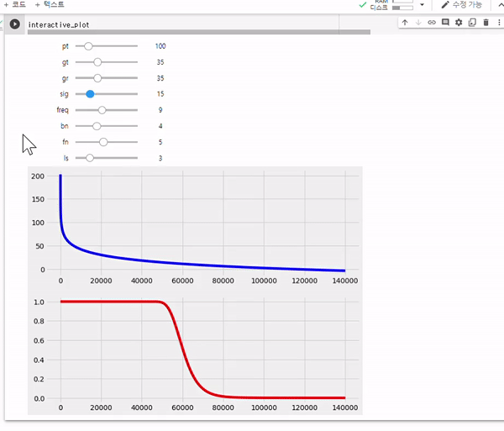This screenshot has height=431, width=504.
Task: Move cell up with up arrow icon
Action: coord(405,23)
